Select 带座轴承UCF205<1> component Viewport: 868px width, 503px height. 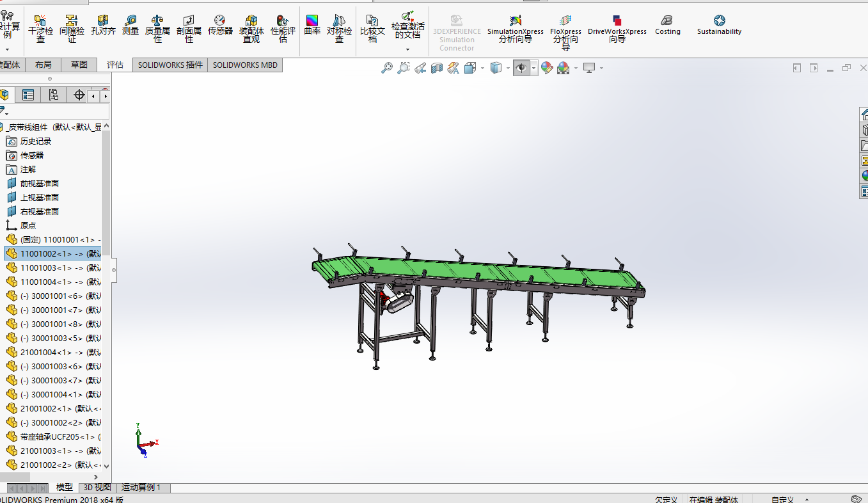click(x=54, y=436)
